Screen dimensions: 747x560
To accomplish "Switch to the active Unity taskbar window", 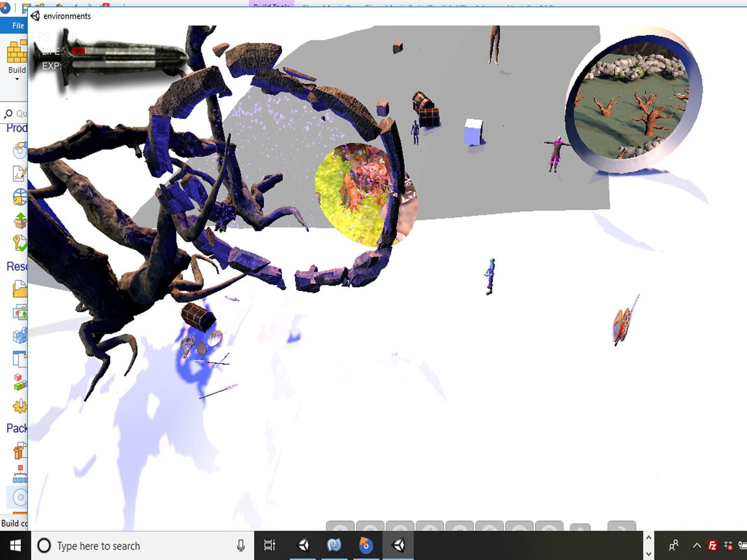I will click(x=398, y=545).
